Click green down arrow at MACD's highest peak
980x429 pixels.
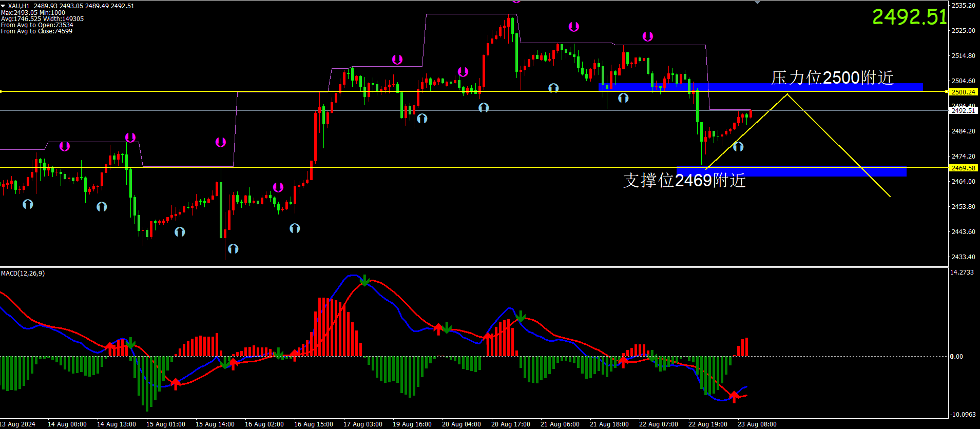pyautogui.click(x=364, y=280)
